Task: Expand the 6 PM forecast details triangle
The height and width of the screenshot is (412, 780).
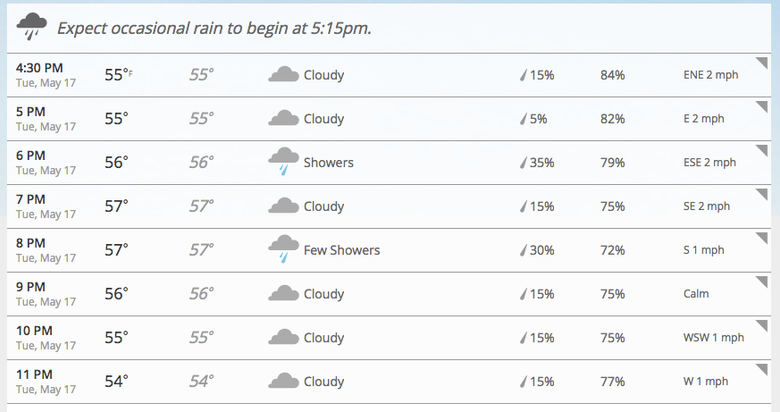Action: click(763, 150)
